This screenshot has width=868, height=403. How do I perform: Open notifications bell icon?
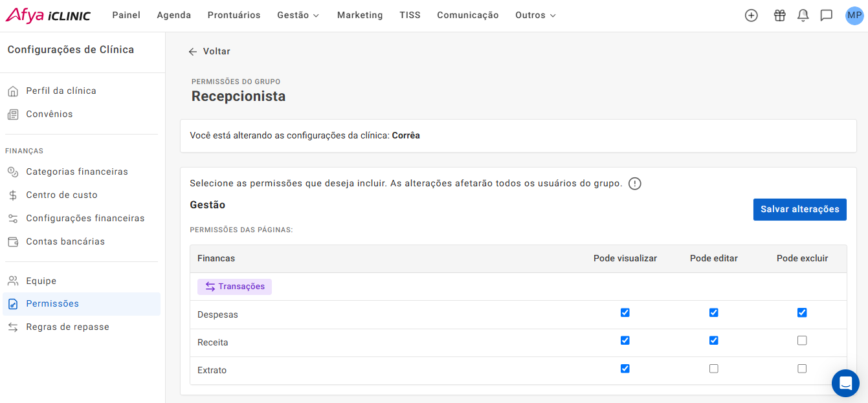(803, 16)
